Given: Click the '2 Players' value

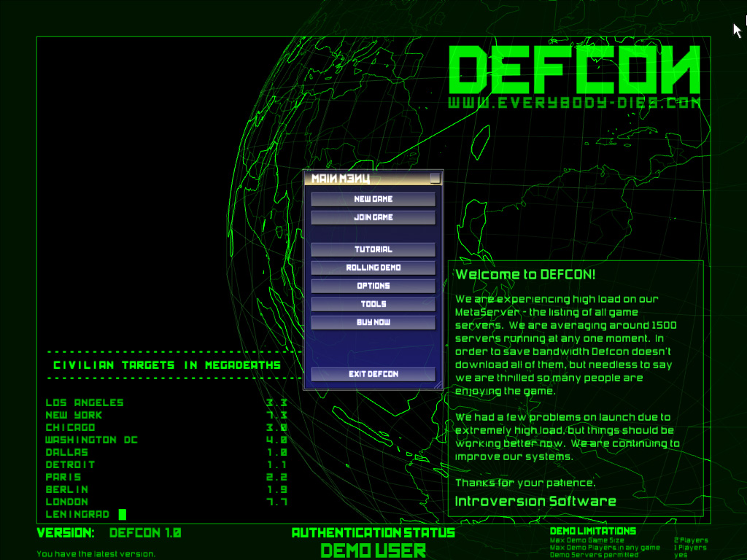Looking at the screenshot, I should click(691, 540).
